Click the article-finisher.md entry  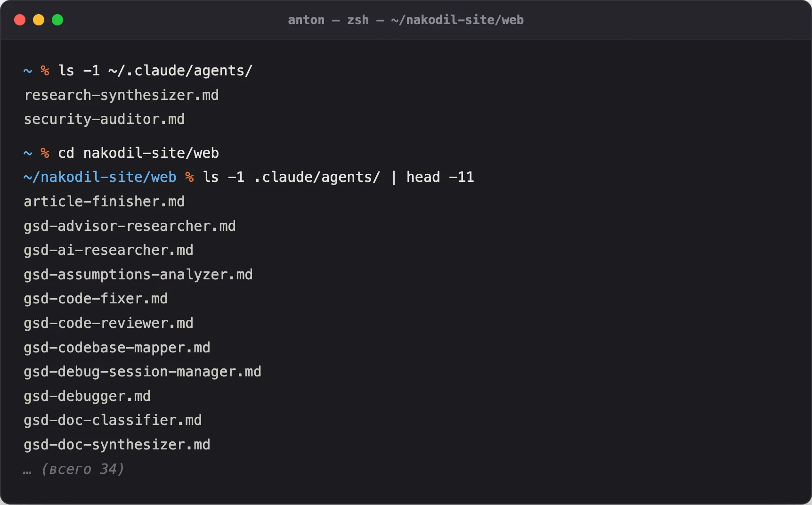pos(105,202)
